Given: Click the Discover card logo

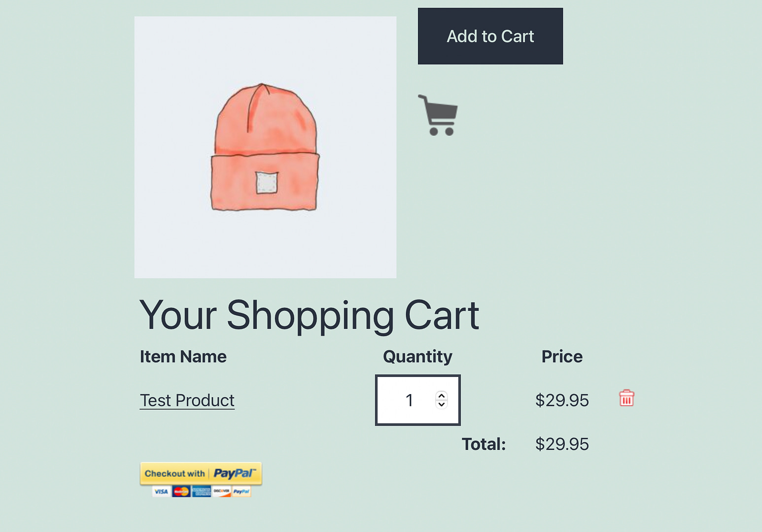Looking at the screenshot, I should 221,491.
